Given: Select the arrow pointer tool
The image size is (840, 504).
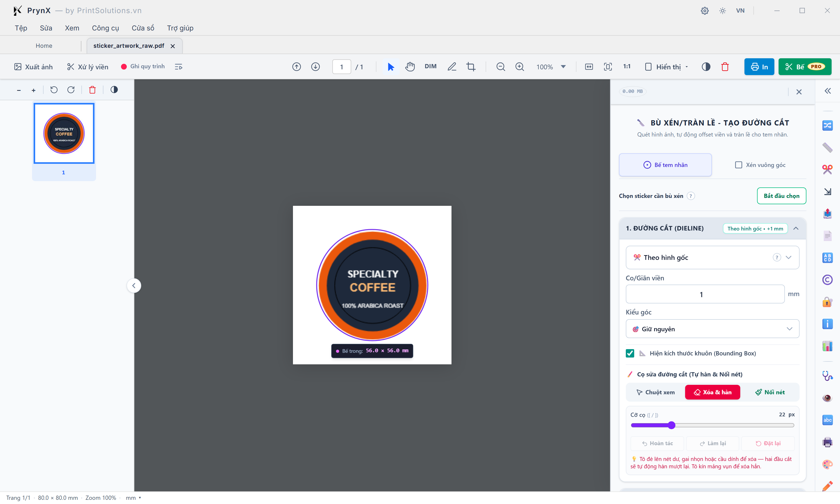Looking at the screenshot, I should pyautogui.click(x=391, y=67).
